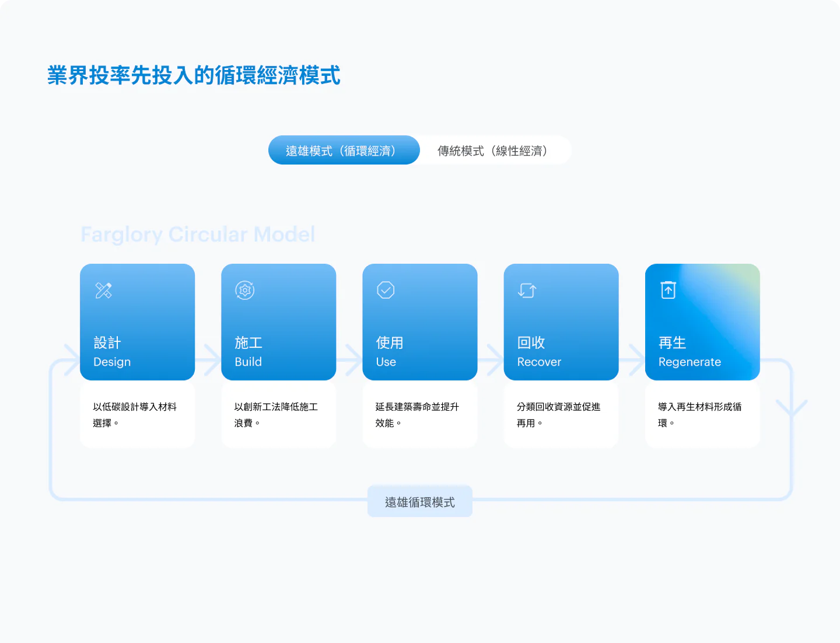Click the checkmark icon on 使用 card
Viewport: 840px width, 643px height.
pos(386,290)
